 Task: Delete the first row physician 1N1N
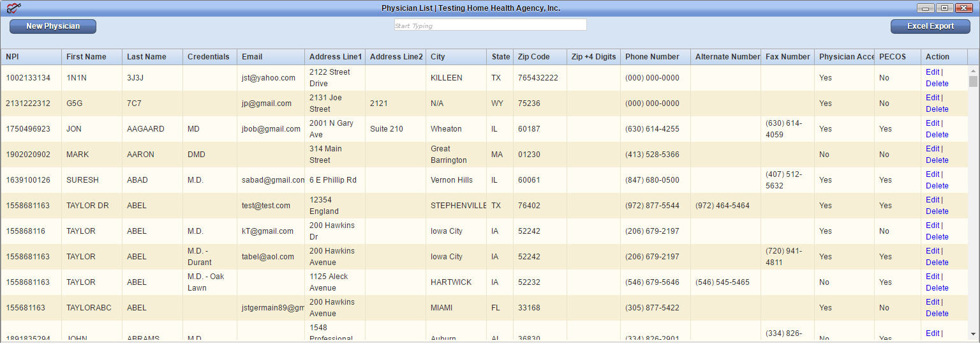(937, 84)
